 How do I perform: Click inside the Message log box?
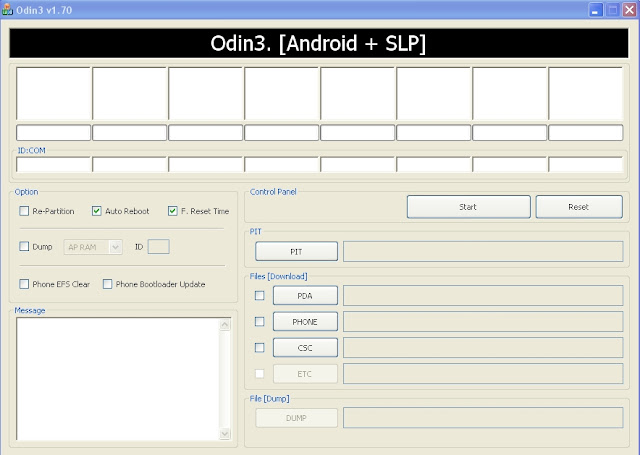(x=118, y=379)
